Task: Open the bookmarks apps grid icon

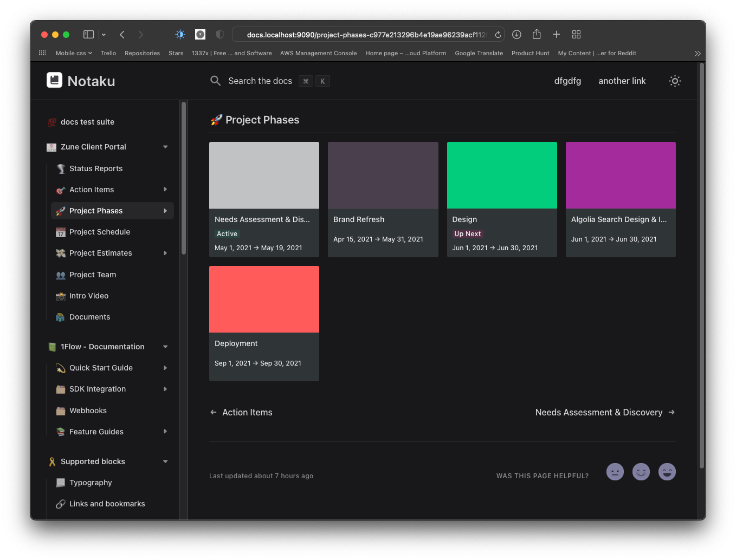Action: coord(42,53)
